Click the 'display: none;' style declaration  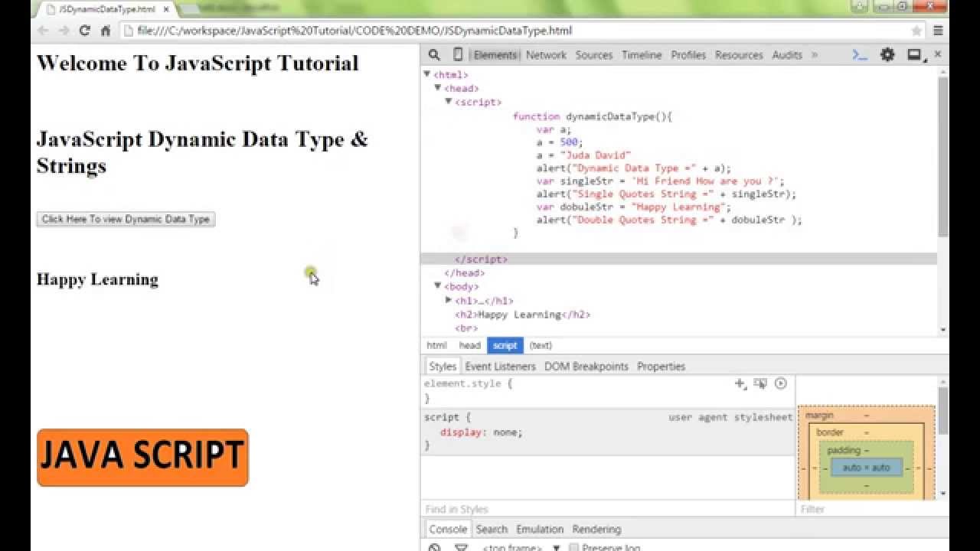482,432
